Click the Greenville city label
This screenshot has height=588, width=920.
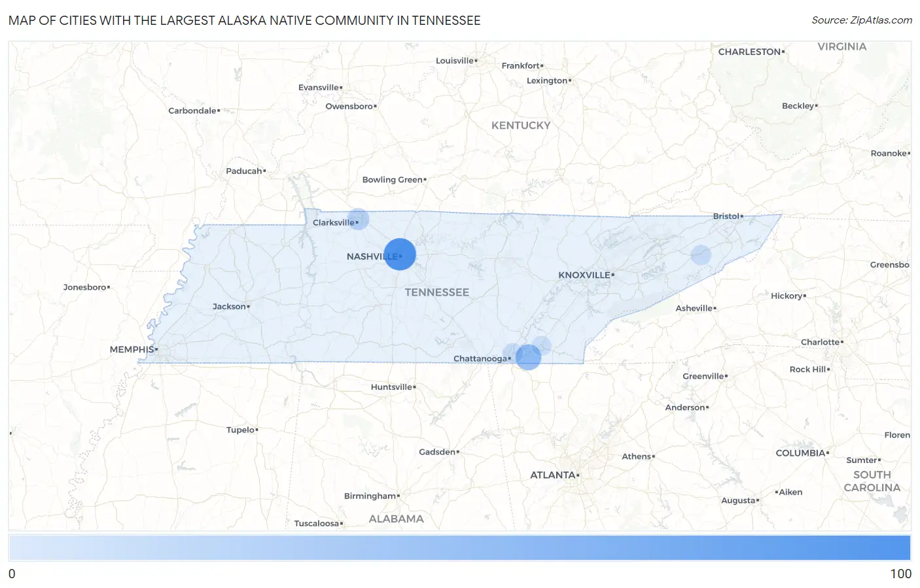point(703,377)
